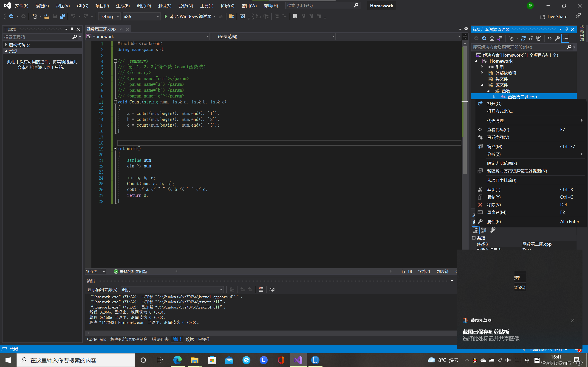The width and height of the screenshot is (588, 367).
Task: Click the Sync/Refresh icon in Solution Explorer
Action: tap(523, 38)
